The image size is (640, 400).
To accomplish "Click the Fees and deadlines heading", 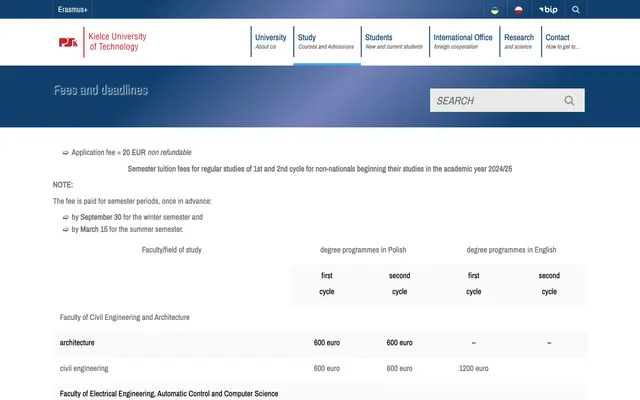I will [x=100, y=90].
